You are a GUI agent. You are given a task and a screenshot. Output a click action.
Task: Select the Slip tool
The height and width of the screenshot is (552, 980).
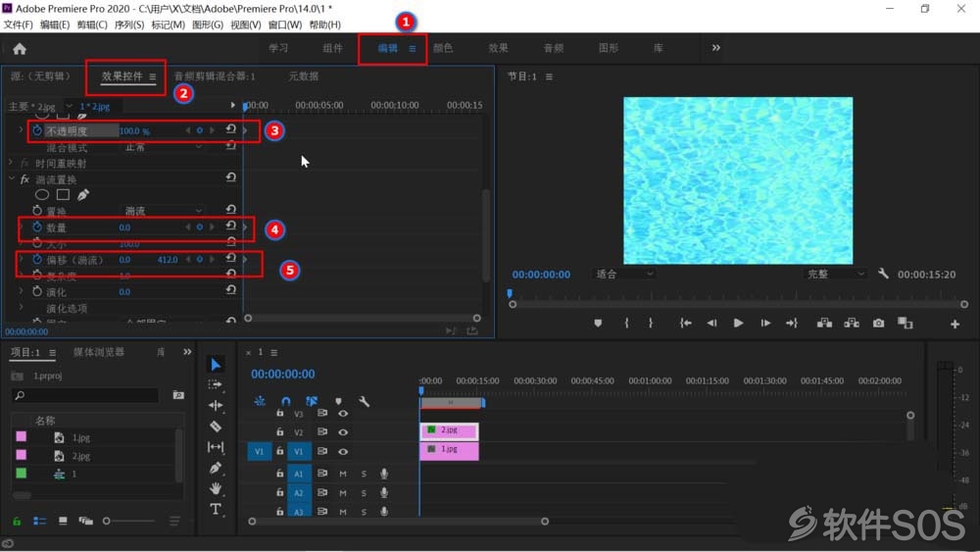pyautogui.click(x=215, y=446)
